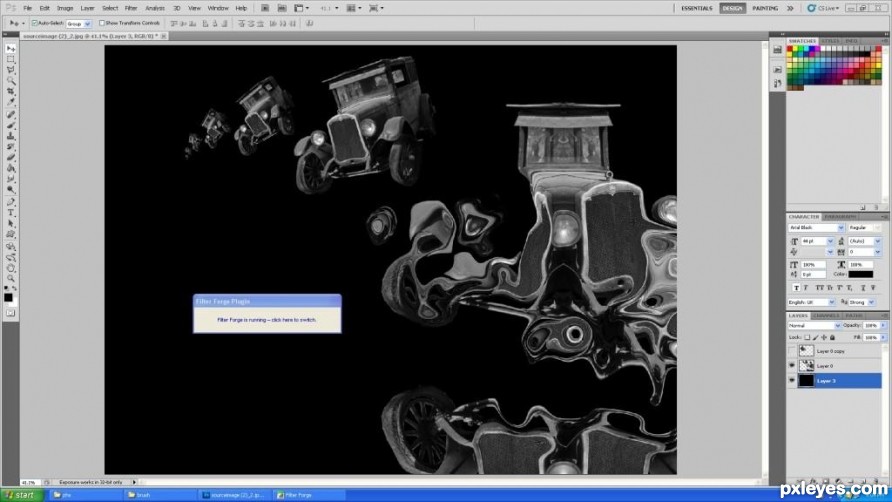Screen dimensions: 892x502
Task: Click the CS Live button
Action: [x=823, y=9]
